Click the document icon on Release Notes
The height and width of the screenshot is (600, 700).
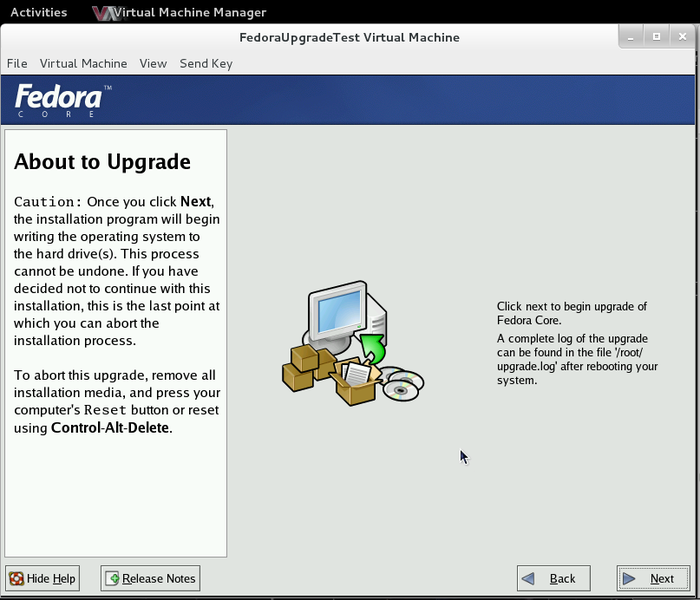[113, 578]
